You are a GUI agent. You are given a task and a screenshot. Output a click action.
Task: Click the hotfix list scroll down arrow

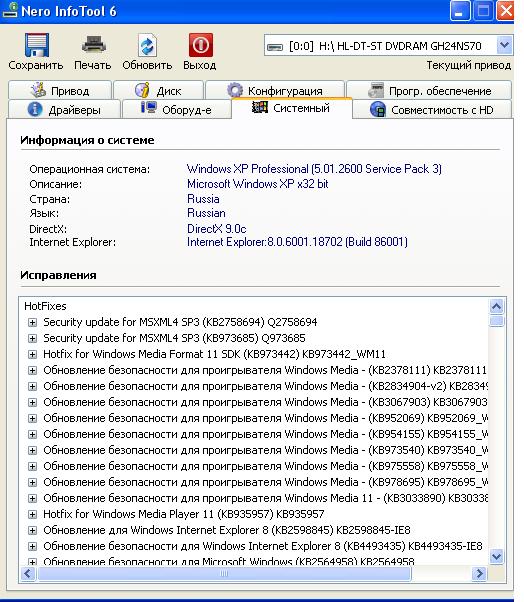pos(496,556)
